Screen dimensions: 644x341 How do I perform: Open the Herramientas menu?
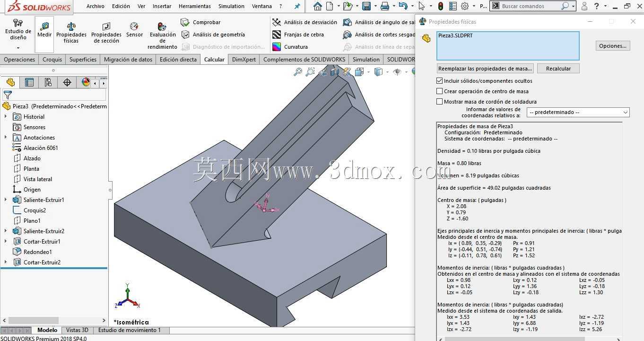click(x=195, y=6)
